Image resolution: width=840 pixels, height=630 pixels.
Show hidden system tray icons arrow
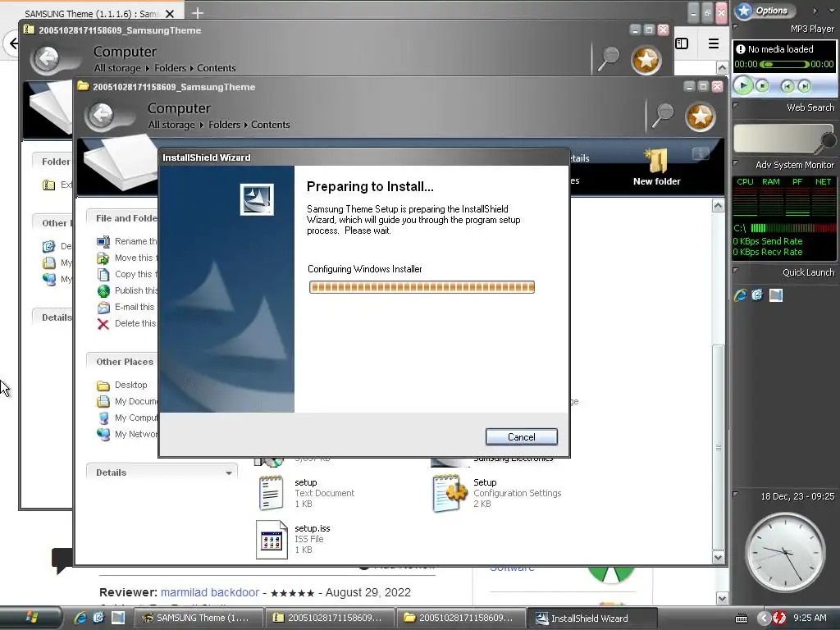point(763,619)
